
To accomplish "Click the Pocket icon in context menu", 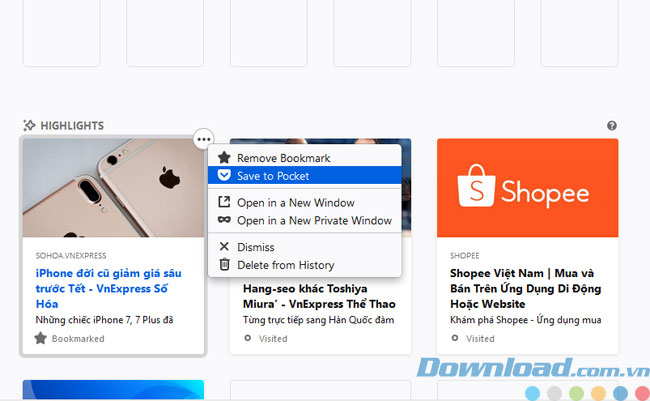I will pyautogui.click(x=224, y=175).
